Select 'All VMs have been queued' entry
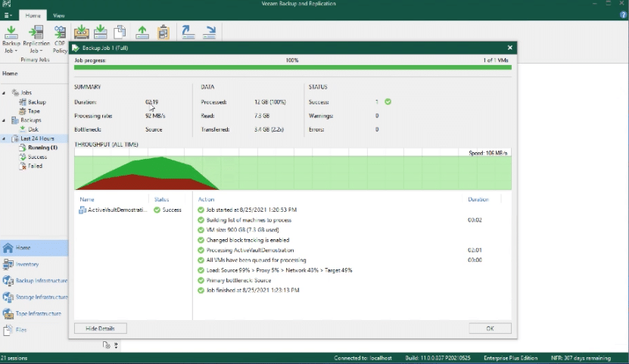The width and height of the screenshot is (629, 364). 256,260
